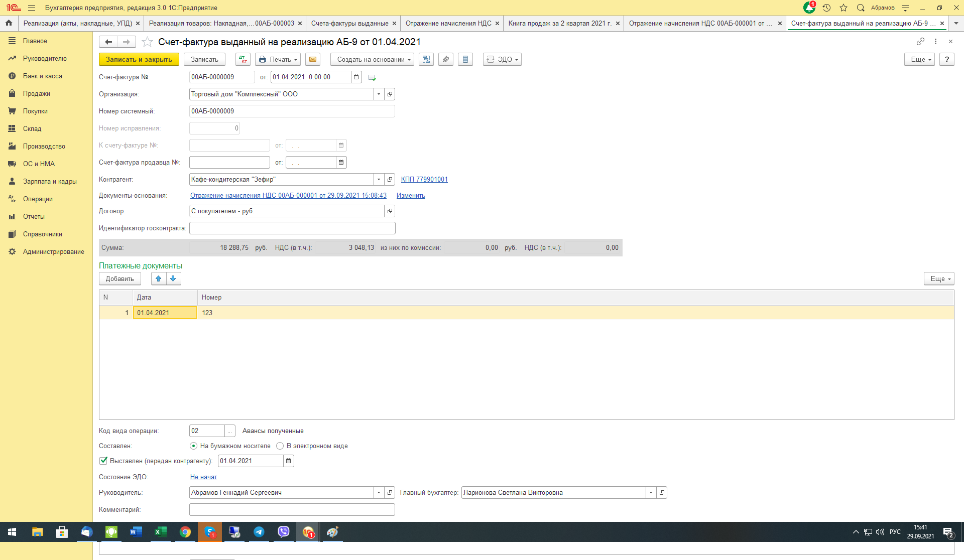Open the Создать на основании dropdown

372,59
